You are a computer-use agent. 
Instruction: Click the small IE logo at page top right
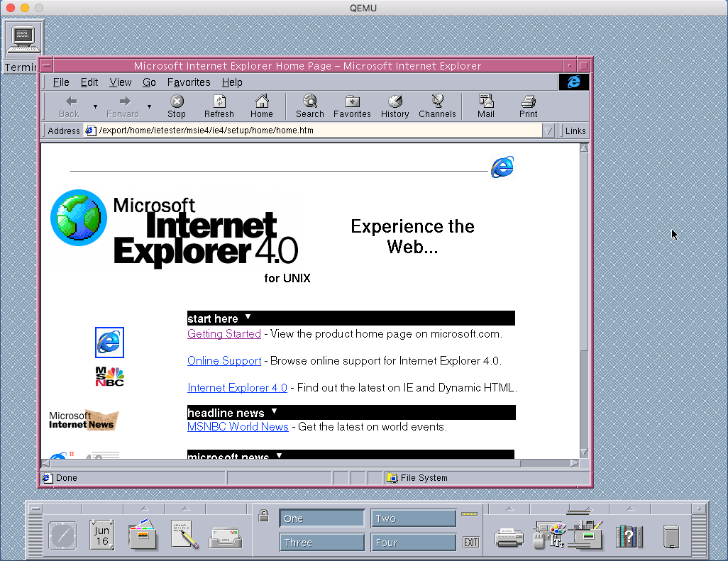pos(502,167)
